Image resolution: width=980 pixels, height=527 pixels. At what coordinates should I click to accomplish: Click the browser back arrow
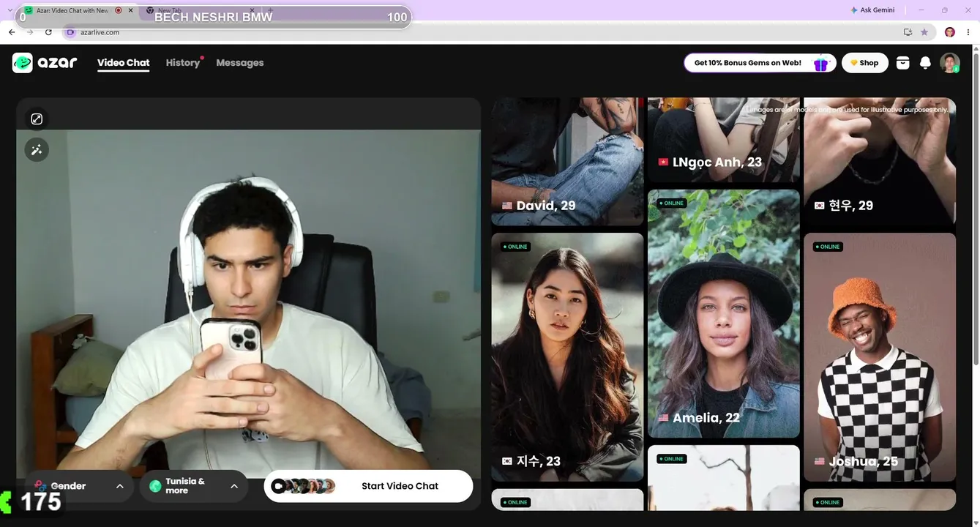[12, 32]
